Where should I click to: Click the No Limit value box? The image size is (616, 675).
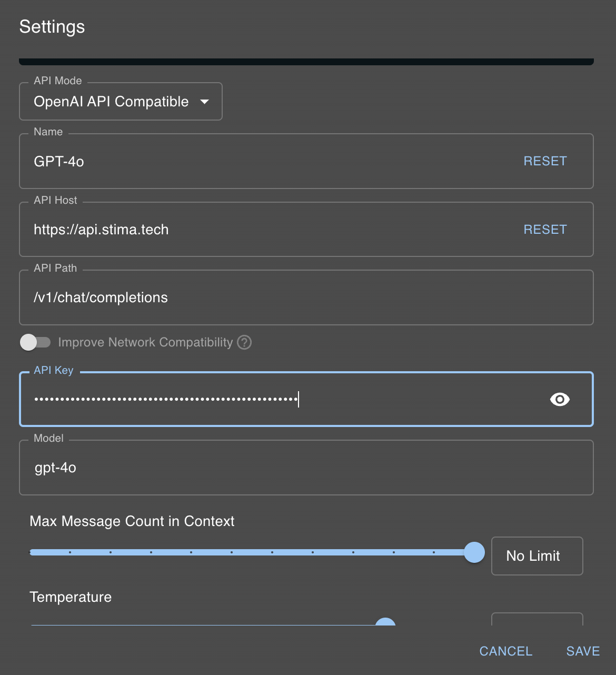coord(536,556)
